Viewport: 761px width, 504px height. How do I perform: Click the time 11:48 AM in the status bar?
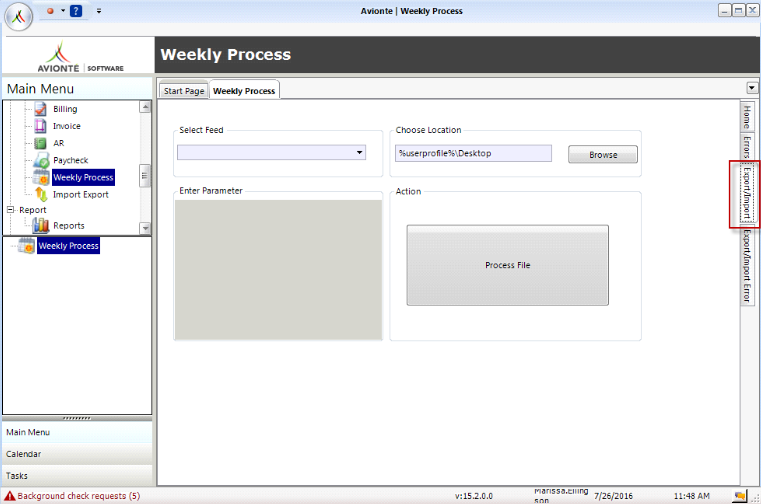tap(692, 496)
